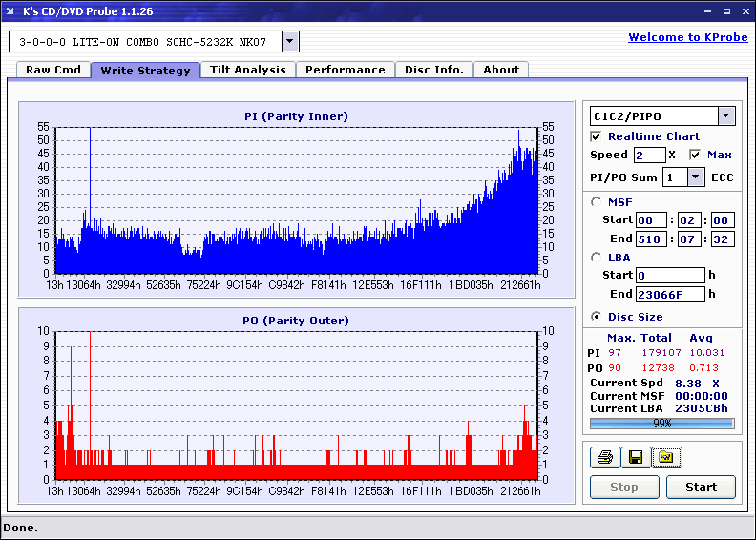Click the print chart icon
This screenshot has width=756, height=540.
pos(604,458)
